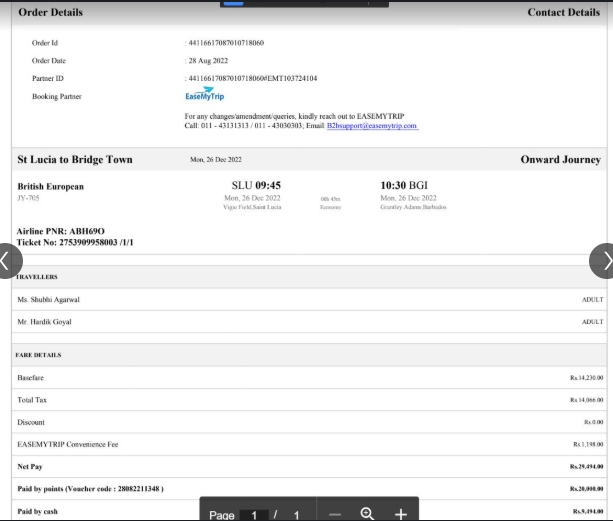
Task: Select the British European airline name
Action: (50, 186)
